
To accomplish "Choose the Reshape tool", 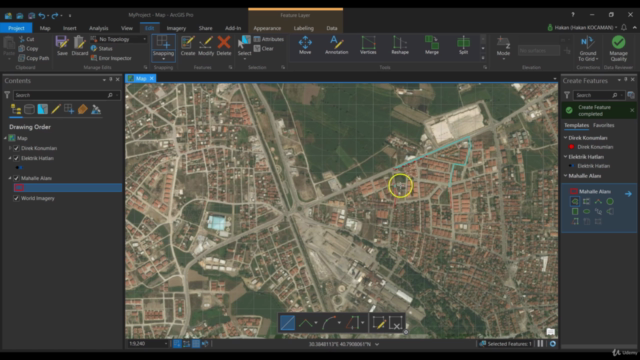I will [x=400, y=45].
